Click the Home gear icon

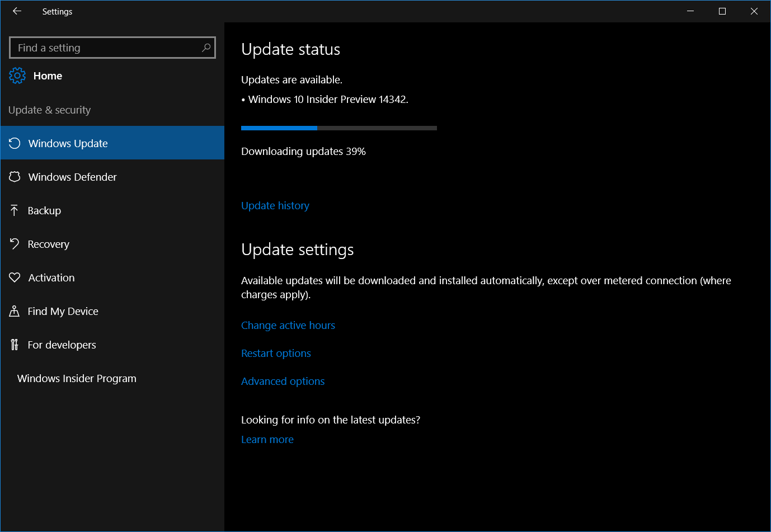[x=17, y=76]
